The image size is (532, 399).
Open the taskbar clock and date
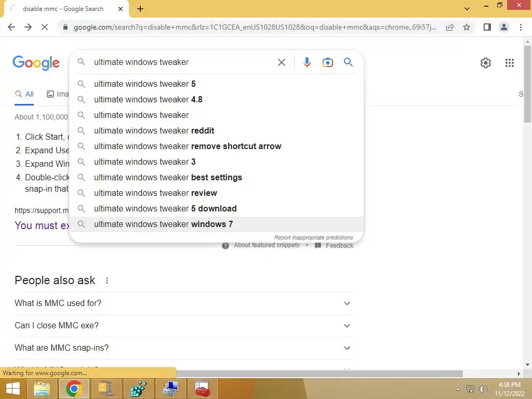click(x=509, y=389)
